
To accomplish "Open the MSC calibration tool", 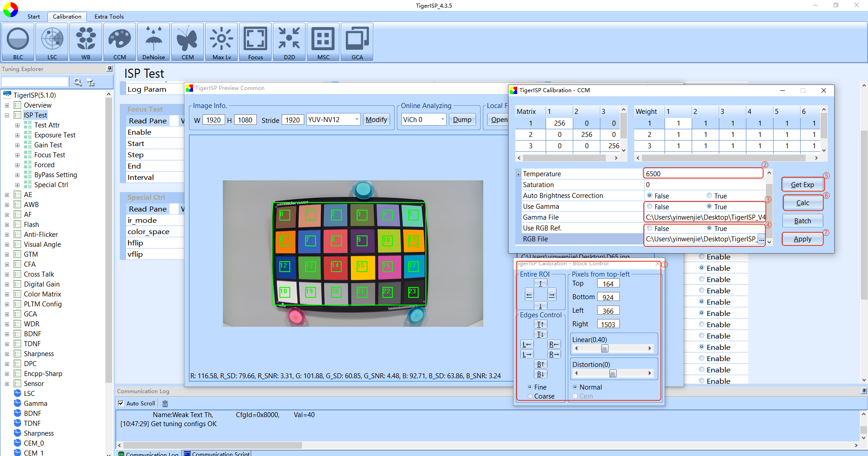I will pyautogui.click(x=323, y=42).
